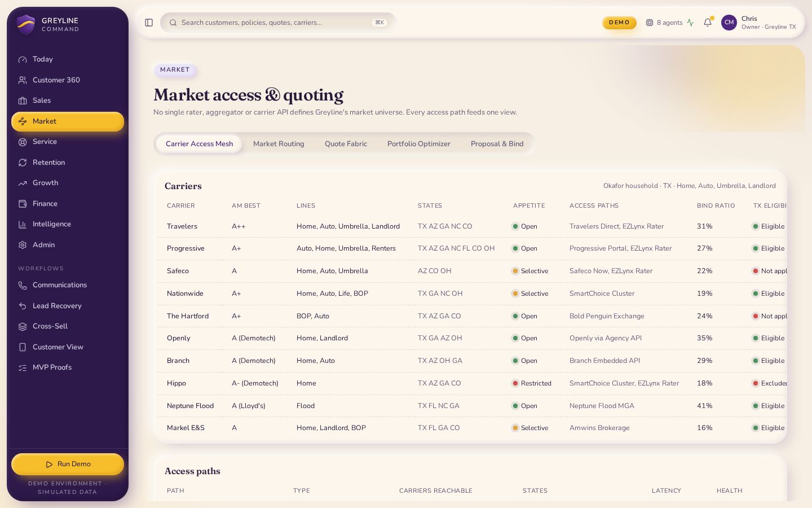Click the play icon in Run Demo
812x508 pixels.
pos(49,464)
